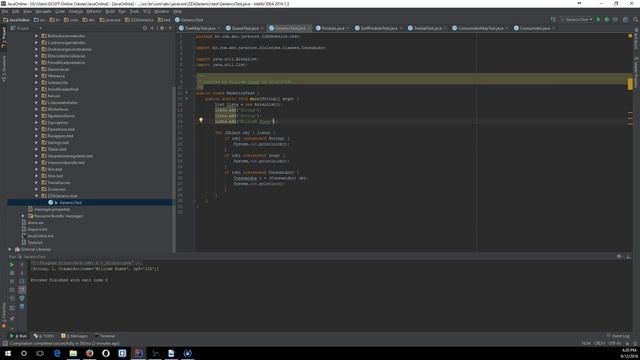Click the Clear All trash icon in Run panel
The height and width of the screenshot is (360, 640).
coord(22,307)
